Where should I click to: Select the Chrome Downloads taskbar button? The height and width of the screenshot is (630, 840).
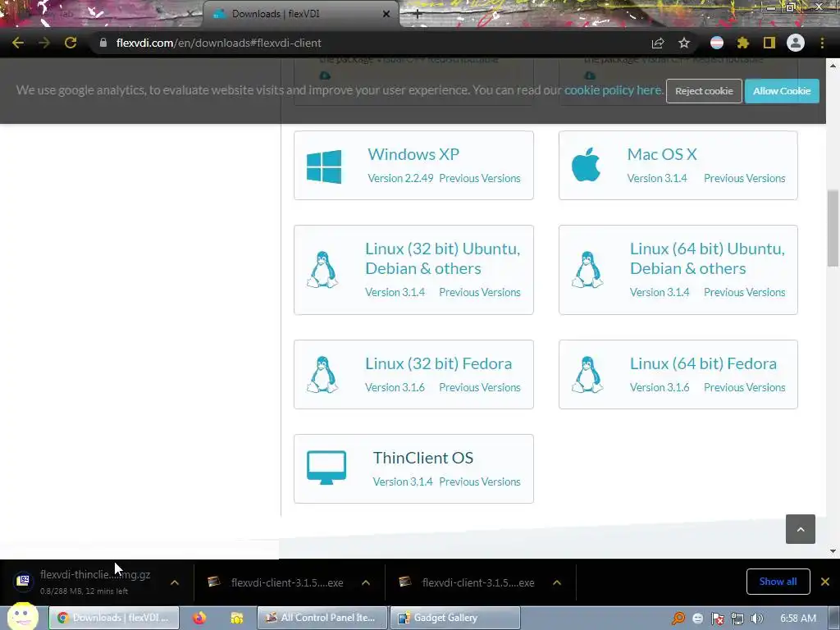coord(114,618)
